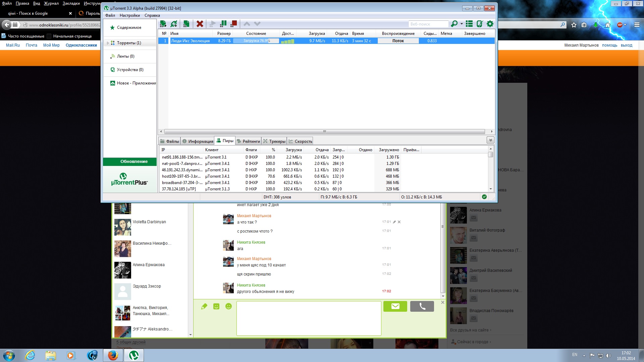Image resolution: width=644 pixels, height=362 pixels.
Task: Switch to the Информация tab
Action: pyautogui.click(x=198, y=141)
